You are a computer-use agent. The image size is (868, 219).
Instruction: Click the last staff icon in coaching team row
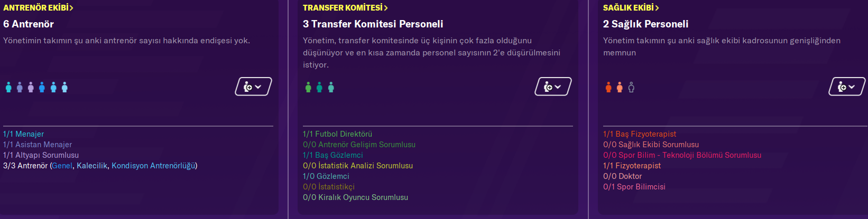point(64,87)
